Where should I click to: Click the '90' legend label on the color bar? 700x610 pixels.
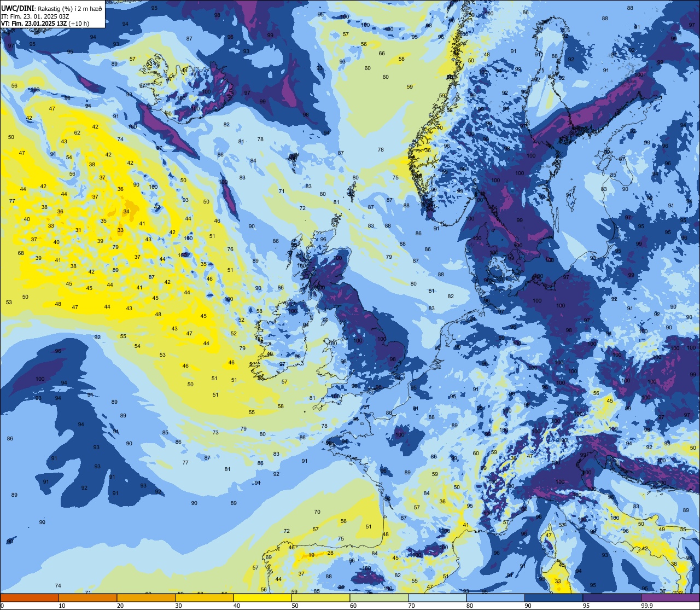click(528, 606)
